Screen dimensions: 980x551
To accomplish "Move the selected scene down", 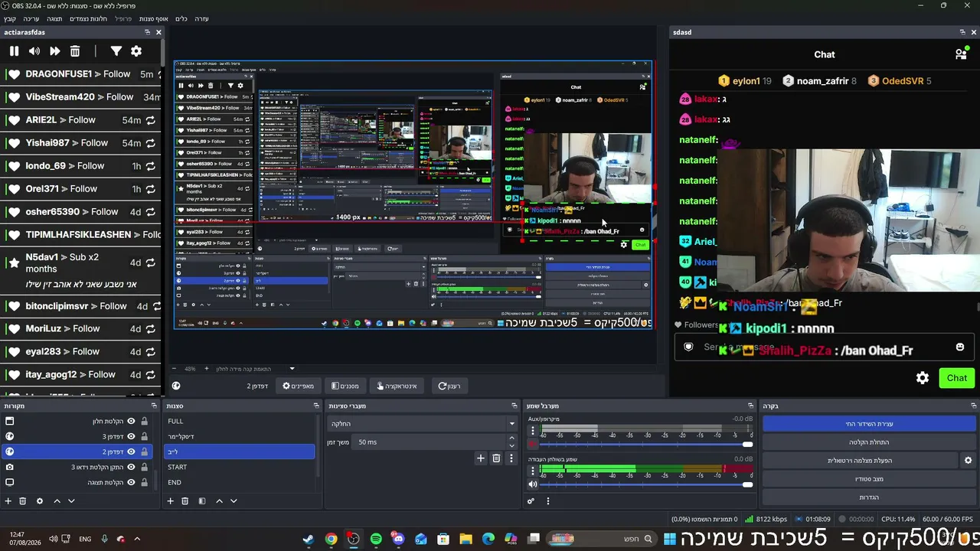I will point(234,501).
